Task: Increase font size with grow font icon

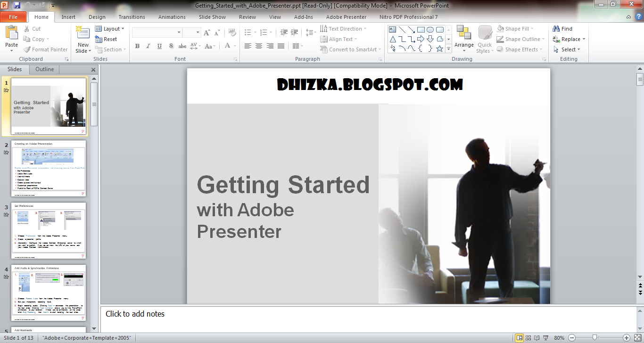Action: (206, 33)
